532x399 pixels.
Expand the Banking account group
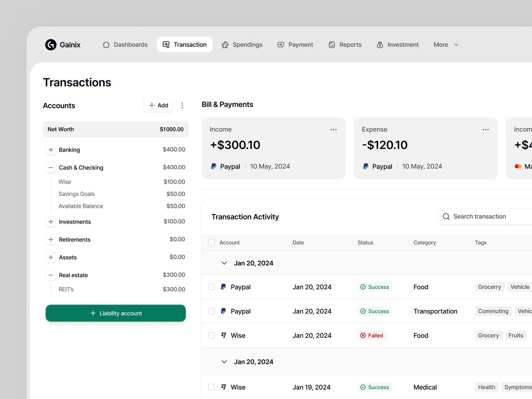[51, 150]
